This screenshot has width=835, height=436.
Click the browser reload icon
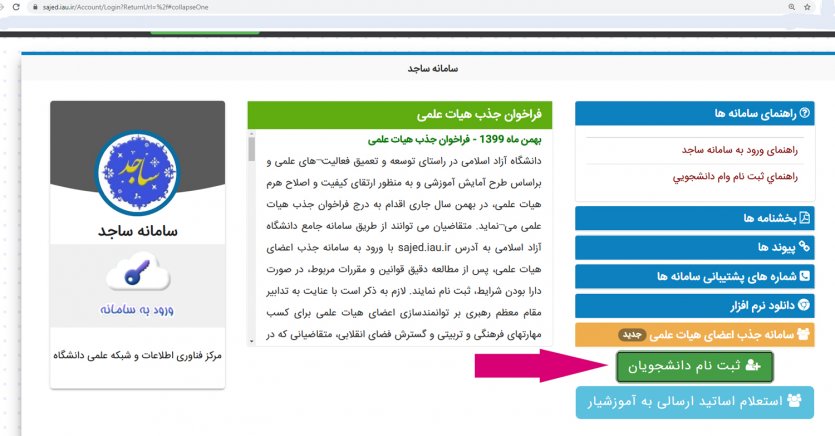pyautogui.click(x=15, y=7)
